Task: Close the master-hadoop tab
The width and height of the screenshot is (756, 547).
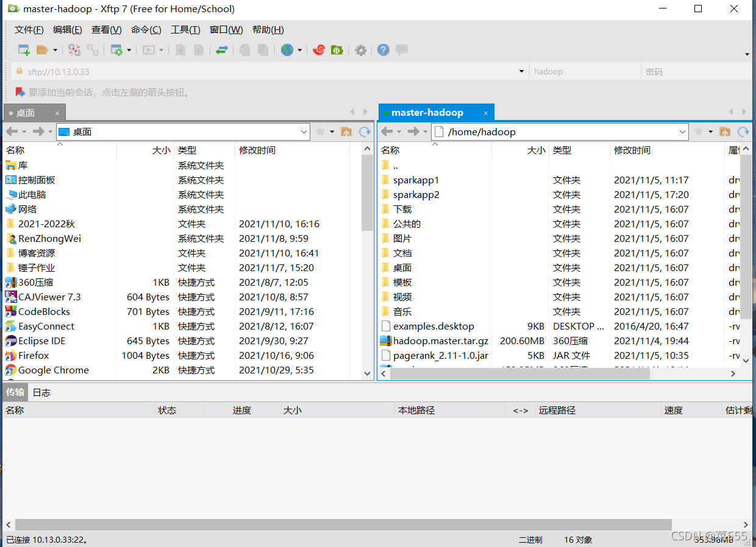Action: tap(486, 113)
